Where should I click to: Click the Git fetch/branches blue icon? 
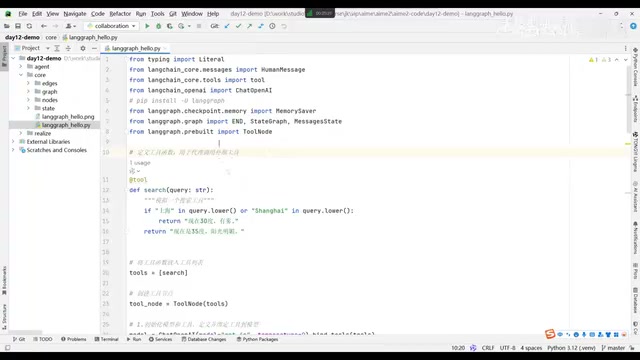(261, 26)
